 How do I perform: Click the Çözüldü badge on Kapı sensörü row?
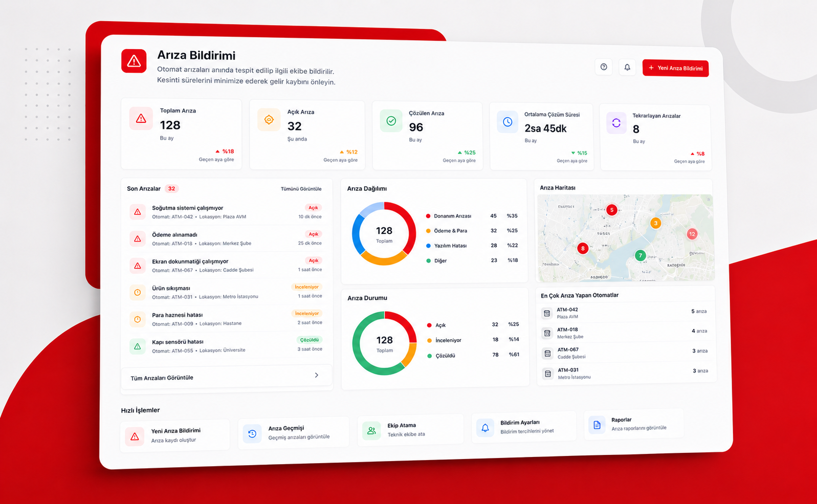pyautogui.click(x=310, y=340)
